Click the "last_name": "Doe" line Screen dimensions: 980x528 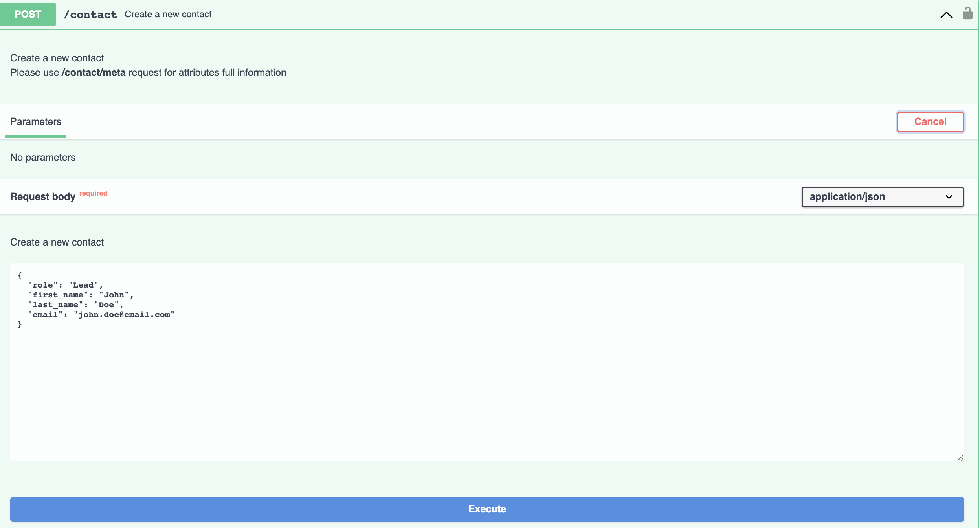point(75,305)
